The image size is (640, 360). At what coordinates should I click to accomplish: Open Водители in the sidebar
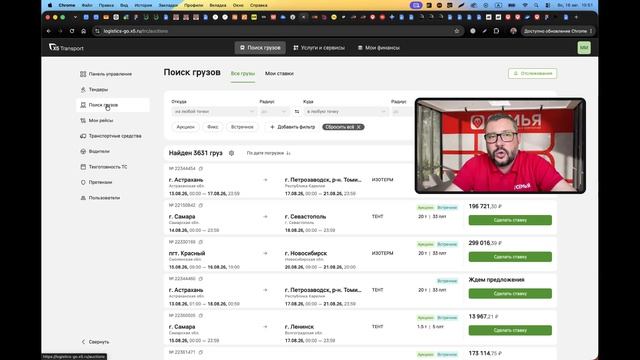[x=95, y=151]
